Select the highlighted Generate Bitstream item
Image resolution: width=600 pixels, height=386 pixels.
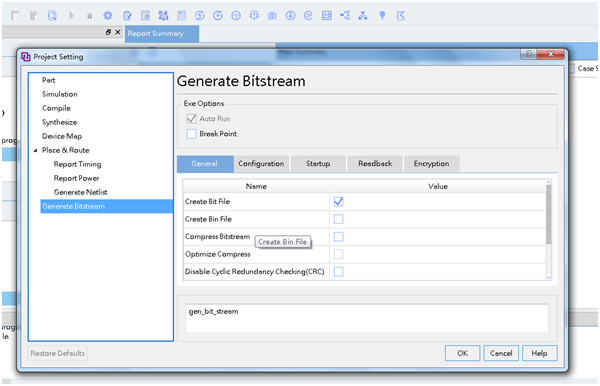point(106,206)
